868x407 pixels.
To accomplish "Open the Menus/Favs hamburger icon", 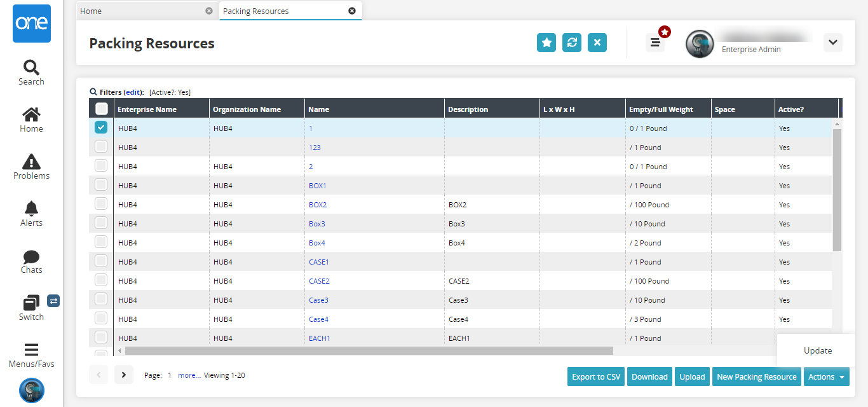I will pos(31,350).
